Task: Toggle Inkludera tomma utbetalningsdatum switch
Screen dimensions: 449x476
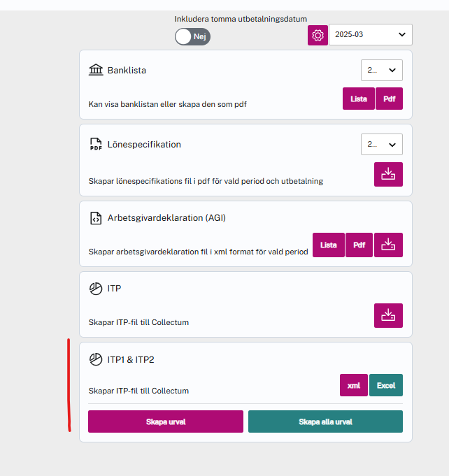Action: coord(192,36)
